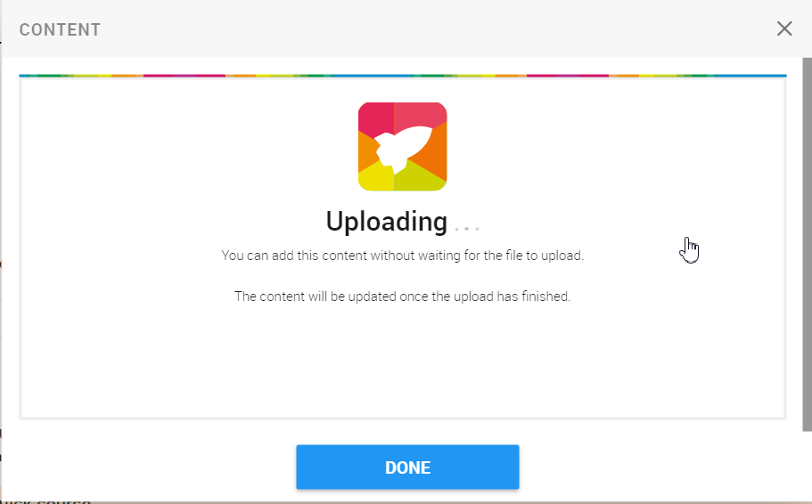
Task: Click 'The content will be updated' message
Action: pos(402,297)
